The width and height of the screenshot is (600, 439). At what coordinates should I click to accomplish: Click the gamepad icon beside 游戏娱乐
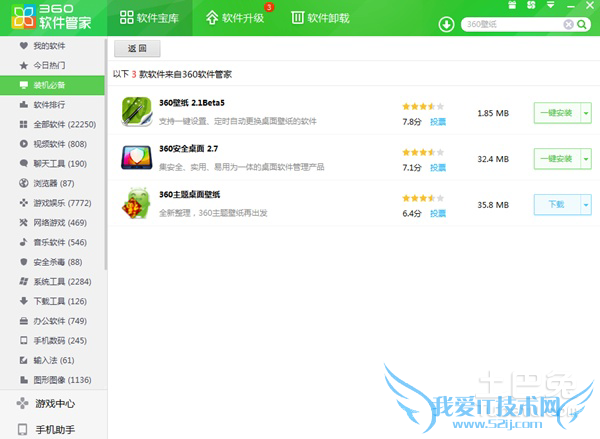pyautogui.click(x=24, y=203)
